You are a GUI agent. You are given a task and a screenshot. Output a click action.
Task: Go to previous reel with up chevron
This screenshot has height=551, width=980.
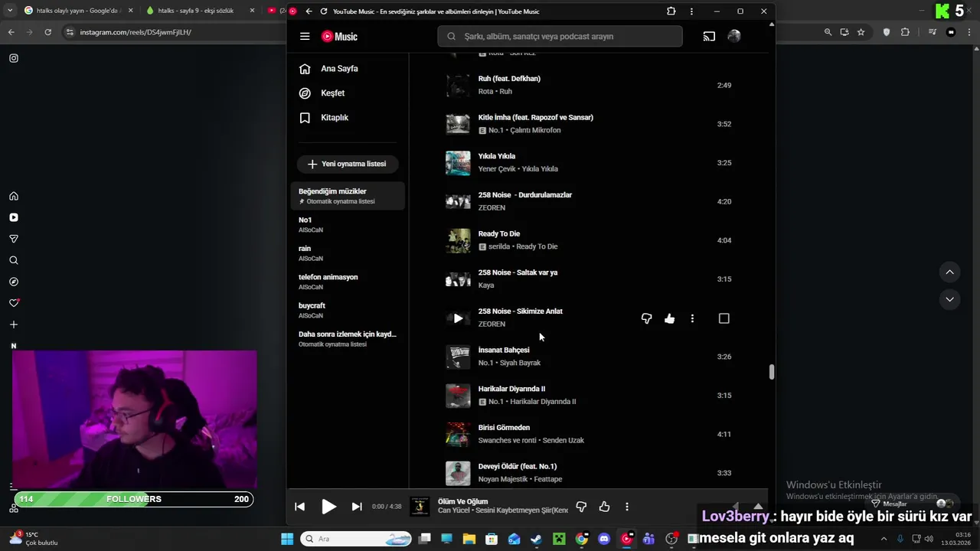(x=949, y=272)
